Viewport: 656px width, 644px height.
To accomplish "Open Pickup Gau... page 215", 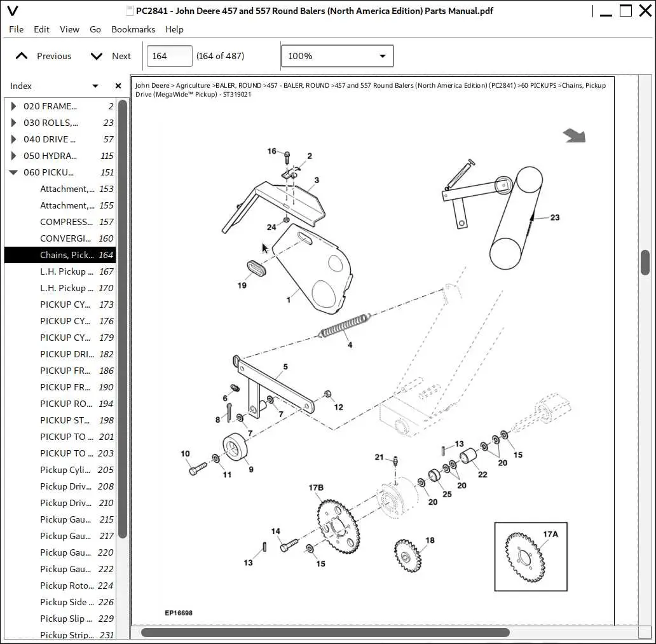I will pyautogui.click(x=60, y=519).
